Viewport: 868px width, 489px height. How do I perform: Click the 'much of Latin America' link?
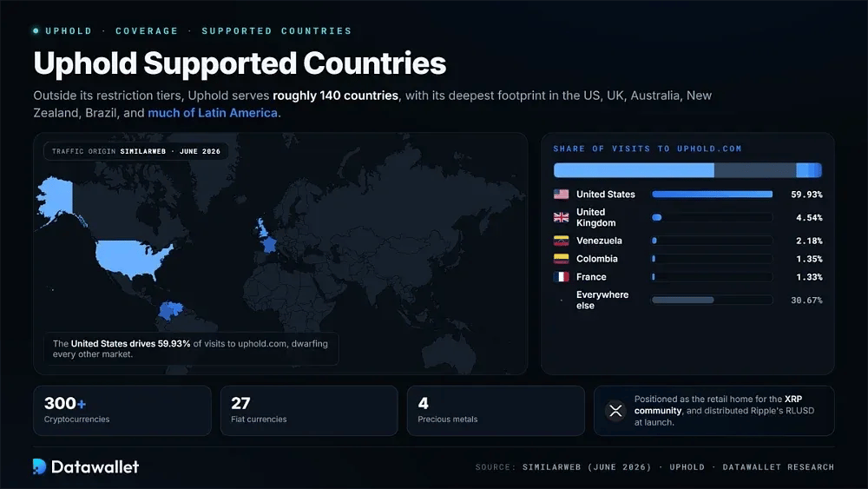213,113
